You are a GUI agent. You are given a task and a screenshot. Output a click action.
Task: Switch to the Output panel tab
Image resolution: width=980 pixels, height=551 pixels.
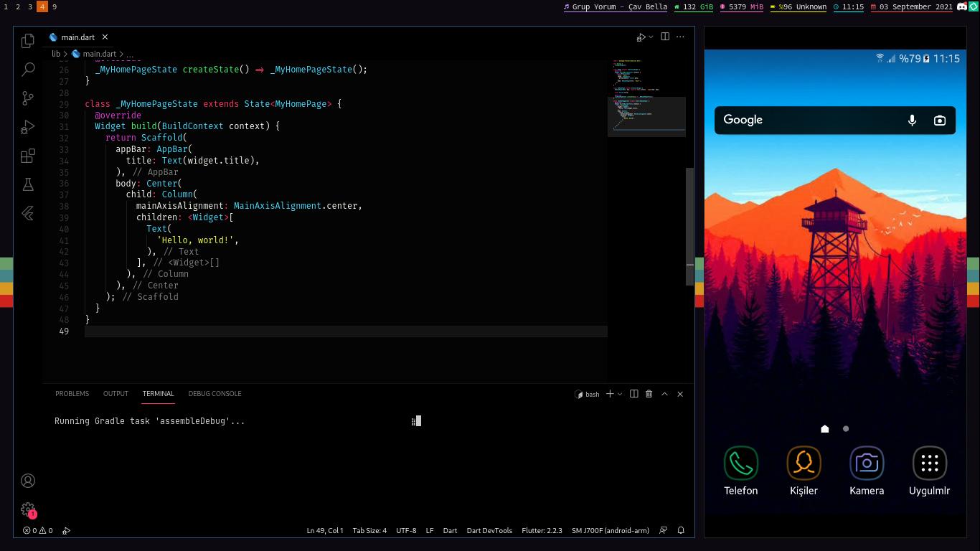click(116, 393)
